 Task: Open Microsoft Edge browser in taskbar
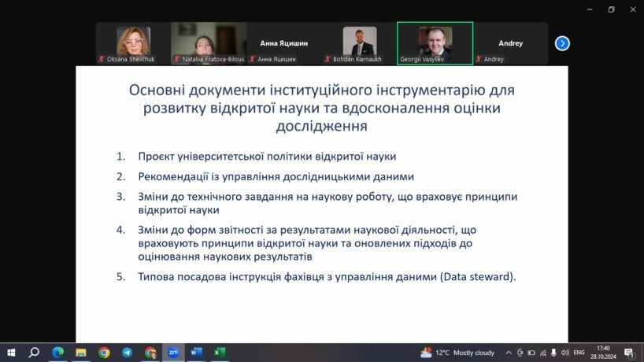click(x=57, y=353)
